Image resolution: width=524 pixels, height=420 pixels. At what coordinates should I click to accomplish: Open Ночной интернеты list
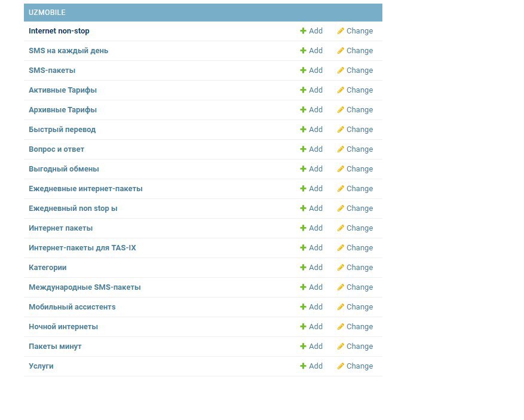63,326
